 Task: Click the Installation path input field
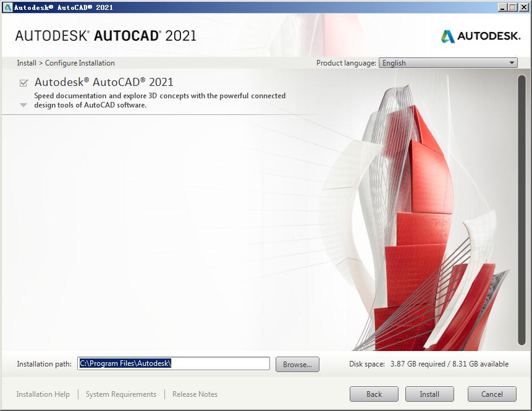pyautogui.click(x=174, y=363)
